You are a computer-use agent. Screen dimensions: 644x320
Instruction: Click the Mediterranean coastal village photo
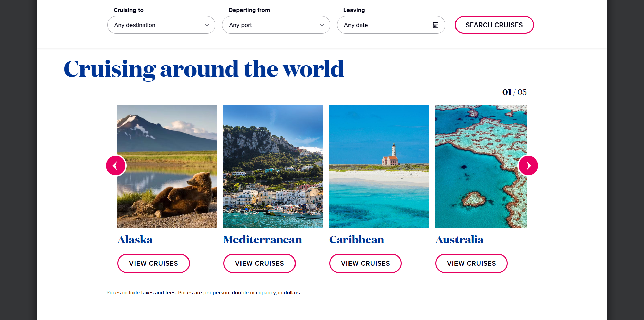(x=273, y=166)
